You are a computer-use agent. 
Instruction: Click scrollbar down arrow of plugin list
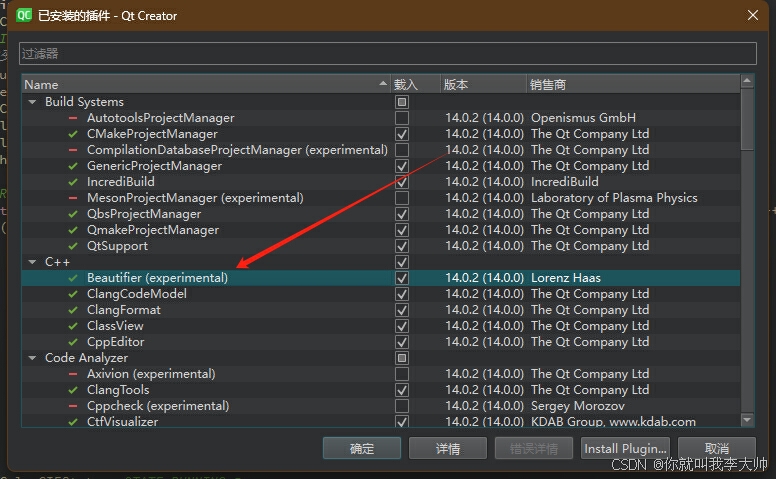747,420
